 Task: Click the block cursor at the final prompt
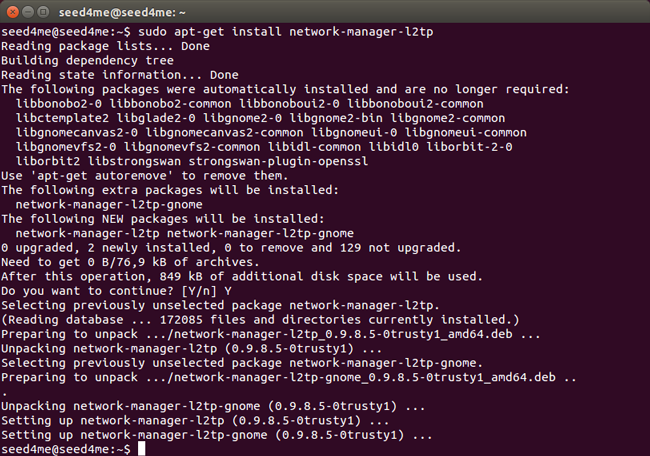[x=141, y=450]
